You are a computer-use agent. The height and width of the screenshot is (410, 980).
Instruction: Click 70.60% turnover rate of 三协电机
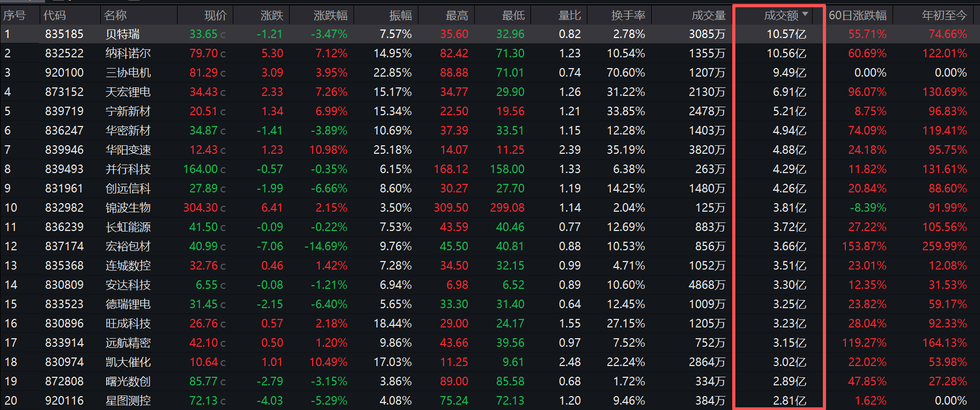(x=626, y=73)
